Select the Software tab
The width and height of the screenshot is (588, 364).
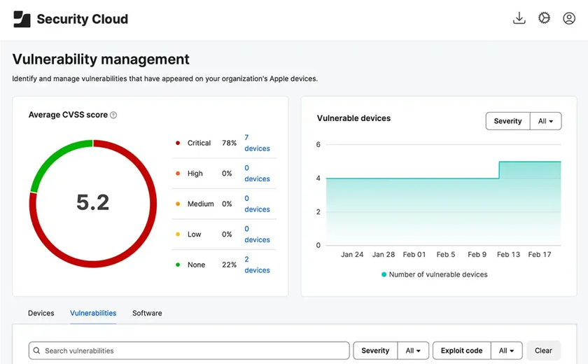tap(147, 313)
